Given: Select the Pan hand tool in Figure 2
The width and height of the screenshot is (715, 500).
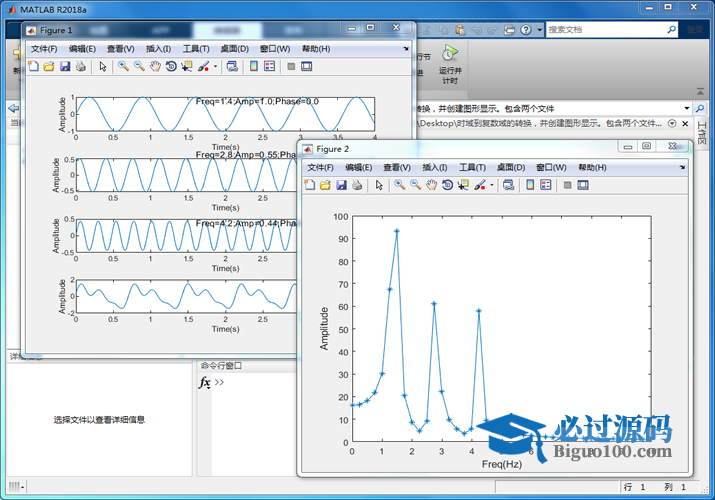Looking at the screenshot, I should pos(431,185).
